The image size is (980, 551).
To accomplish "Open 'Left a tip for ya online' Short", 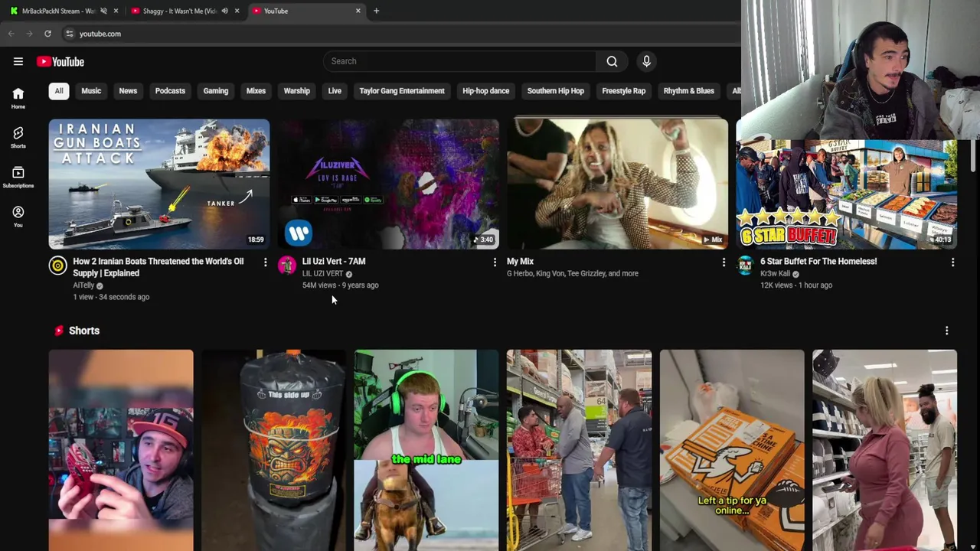I will point(732,450).
